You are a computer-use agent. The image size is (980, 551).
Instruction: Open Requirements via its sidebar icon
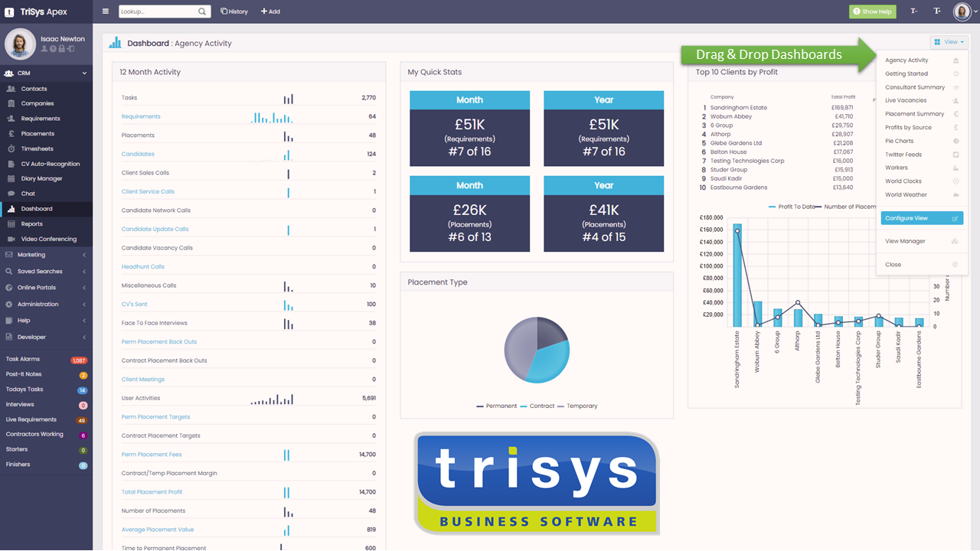[x=11, y=119]
